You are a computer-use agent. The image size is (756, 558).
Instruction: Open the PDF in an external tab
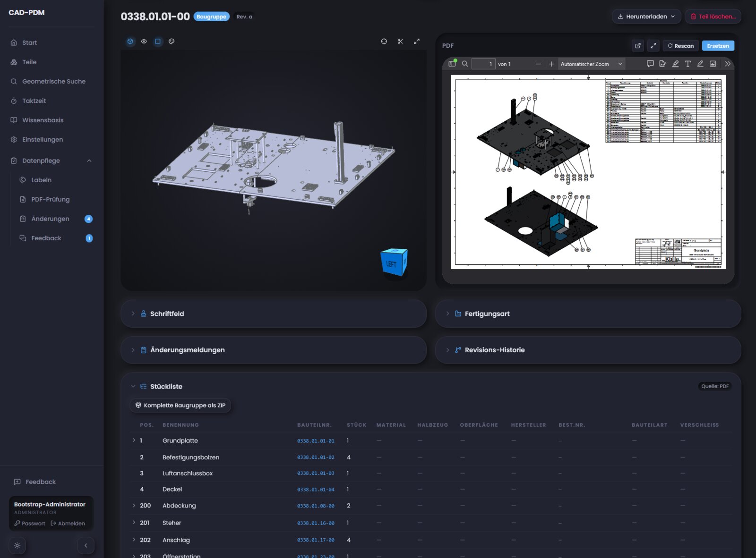pos(638,46)
